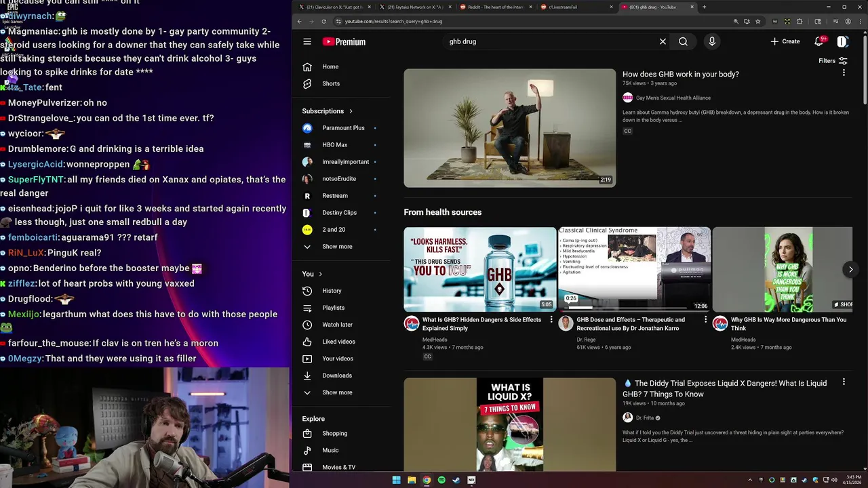This screenshot has height=488, width=868.
Task: Bookmark this page with the star icon
Action: (x=757, y=21)
